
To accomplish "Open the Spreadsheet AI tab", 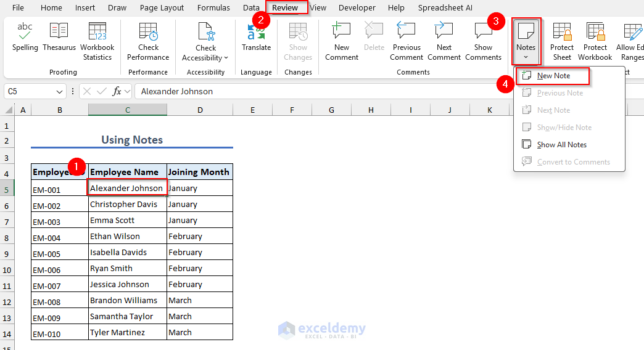I will coord(445,8).
